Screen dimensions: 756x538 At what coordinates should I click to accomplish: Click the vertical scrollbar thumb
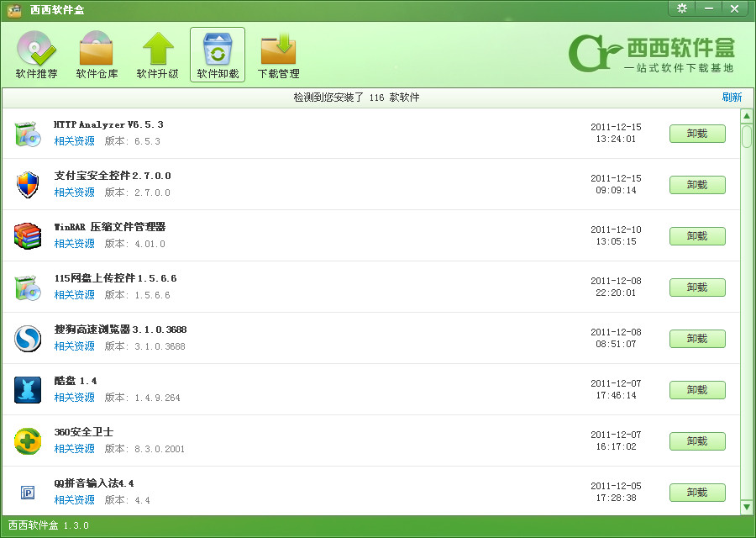747,136
